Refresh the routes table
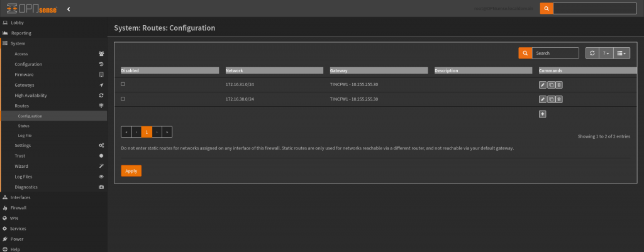644x252 pixels. [x=592, y=53]
